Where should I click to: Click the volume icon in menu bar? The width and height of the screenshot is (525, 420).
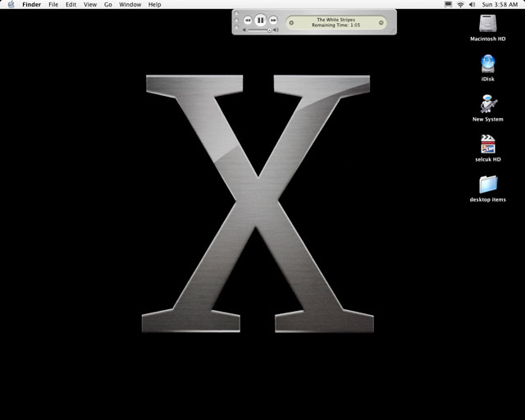coord(472,4)
